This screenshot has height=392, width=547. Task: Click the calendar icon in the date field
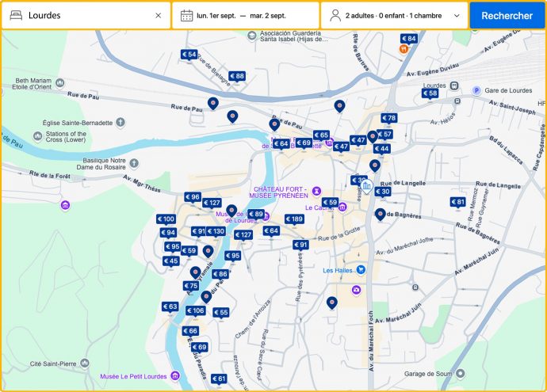pyautogui.click(x=186, y=15)
